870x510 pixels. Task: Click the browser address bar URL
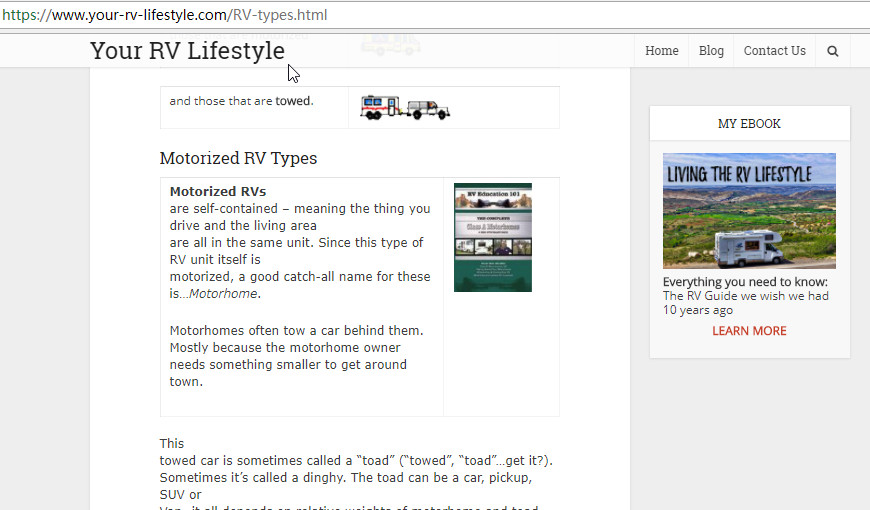coord(165,14)
